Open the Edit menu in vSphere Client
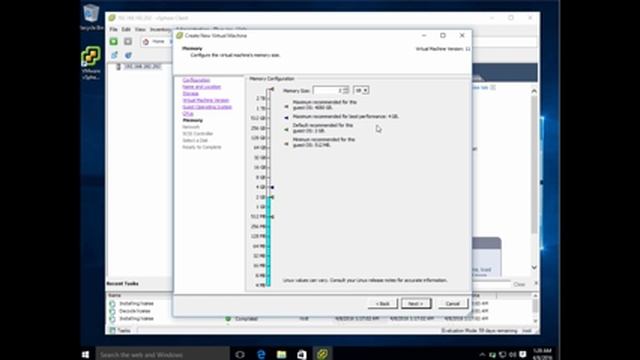 126,29
